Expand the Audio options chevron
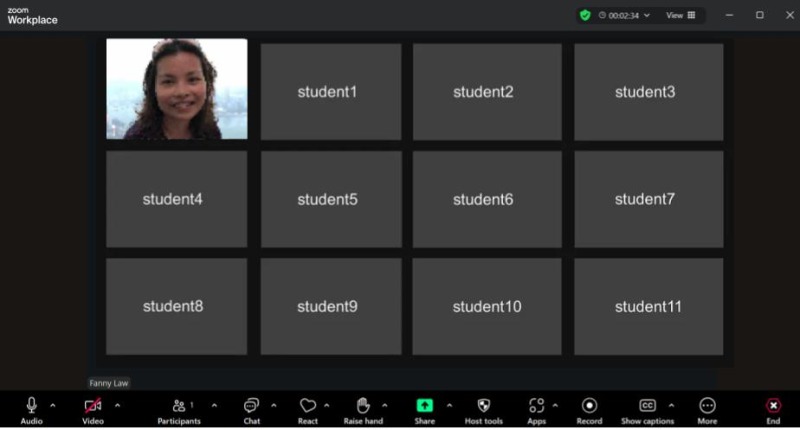This screenshot has width=800, height=430. (x=53, y=405)
